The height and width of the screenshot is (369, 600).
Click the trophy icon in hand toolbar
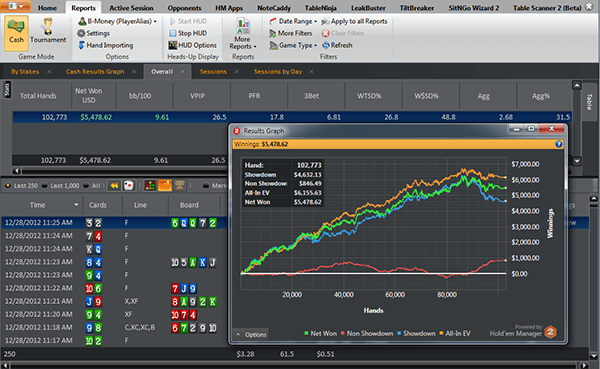(179, 186)
